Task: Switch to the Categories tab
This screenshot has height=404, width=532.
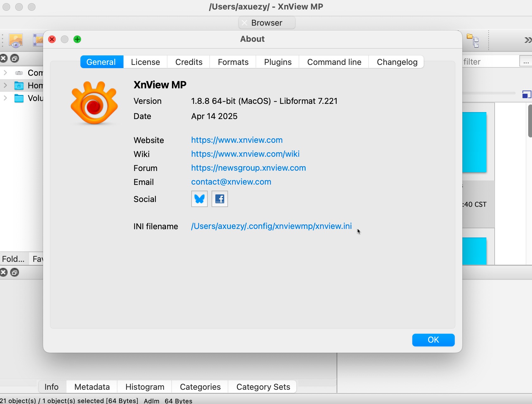Action: point(200,387)
